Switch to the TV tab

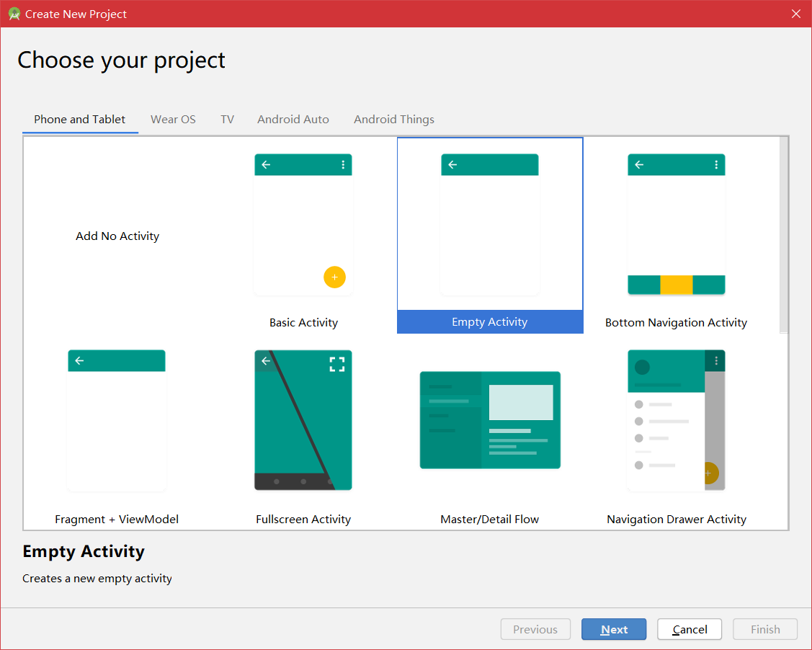click(228, 120)
